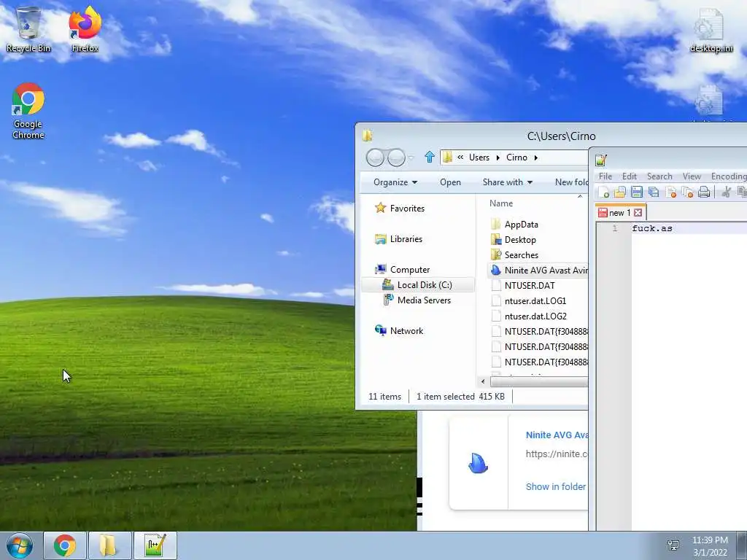747x560 pixels.
Task: Click Show in folder link in Chrome downloads
Action: tap(555, 486)
